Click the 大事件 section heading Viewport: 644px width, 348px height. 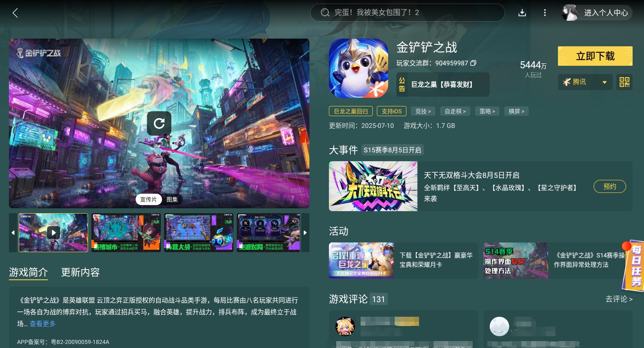click(344, 150)
